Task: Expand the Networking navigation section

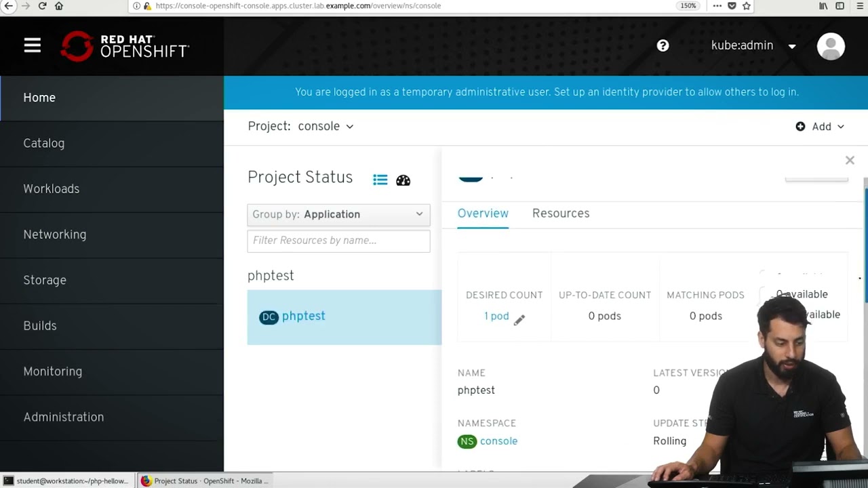Action: click(x=112, y=234)
